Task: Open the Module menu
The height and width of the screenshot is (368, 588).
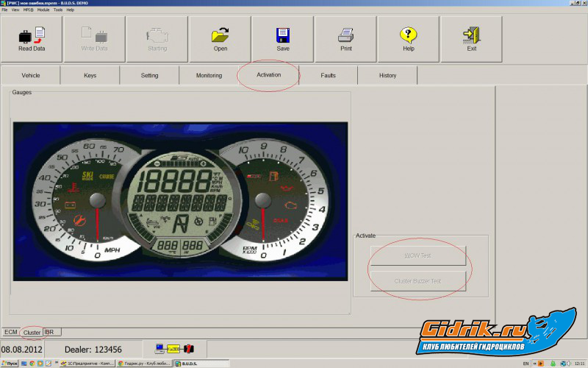Action: point(43,10)
